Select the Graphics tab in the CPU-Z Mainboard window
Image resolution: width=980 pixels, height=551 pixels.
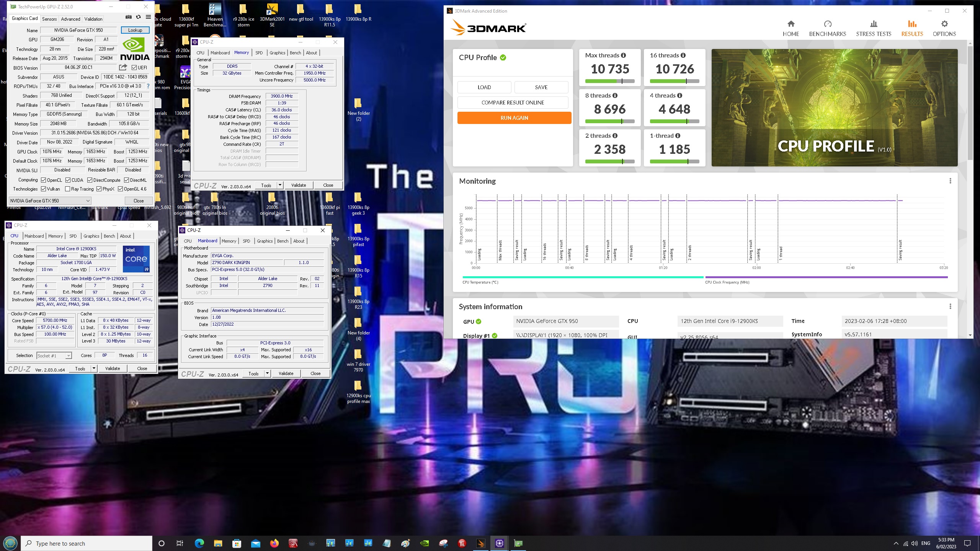[x=265, y=241]
